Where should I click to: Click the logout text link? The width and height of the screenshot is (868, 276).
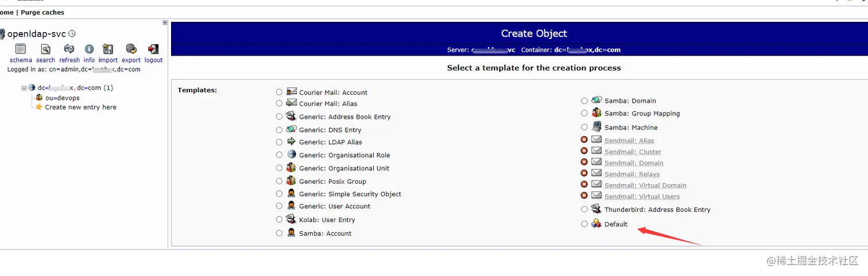tap(153, 60)
